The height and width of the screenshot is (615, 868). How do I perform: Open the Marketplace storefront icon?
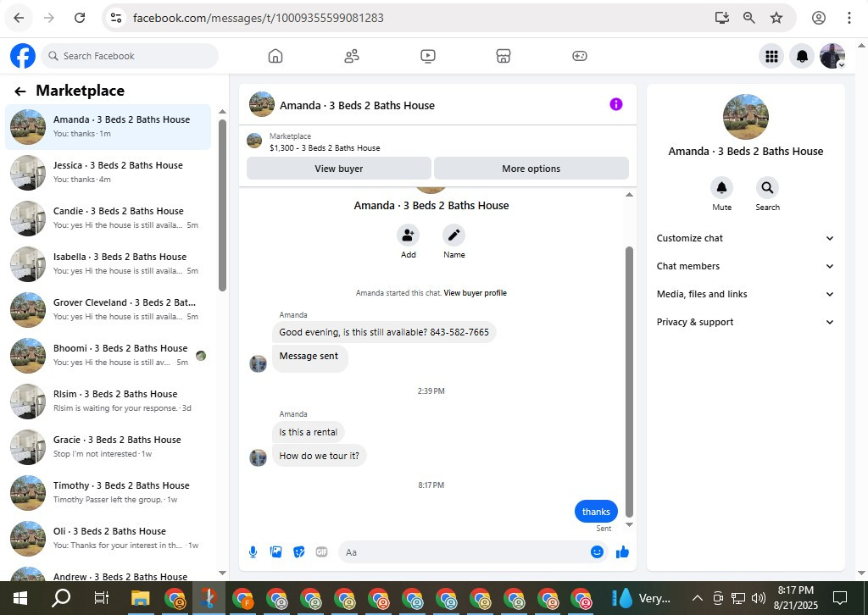coord(504,56)
